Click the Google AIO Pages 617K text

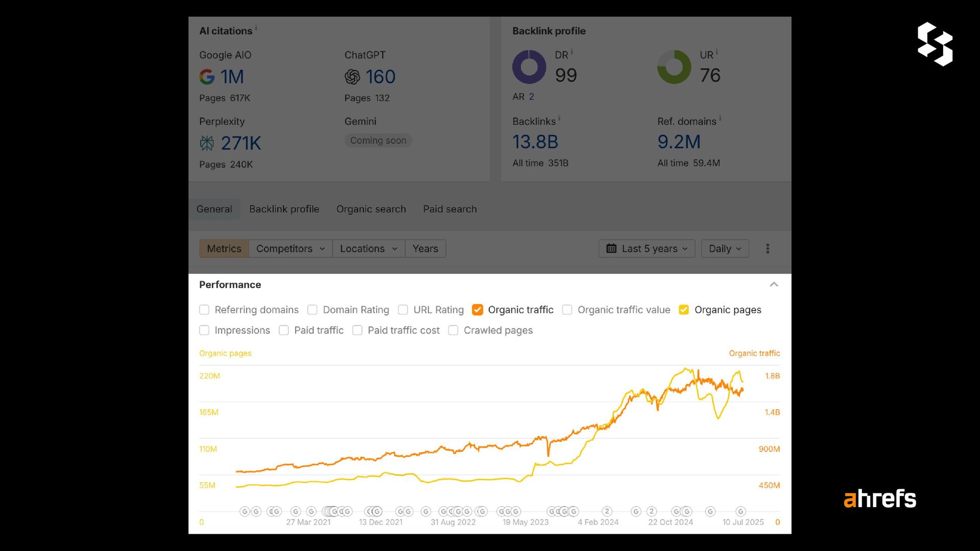point(225,98)
